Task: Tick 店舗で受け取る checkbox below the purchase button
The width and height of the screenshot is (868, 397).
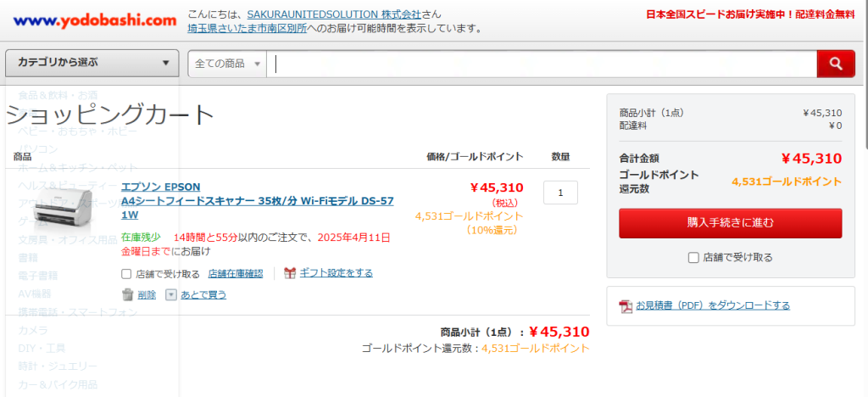Action: point(693,257)
